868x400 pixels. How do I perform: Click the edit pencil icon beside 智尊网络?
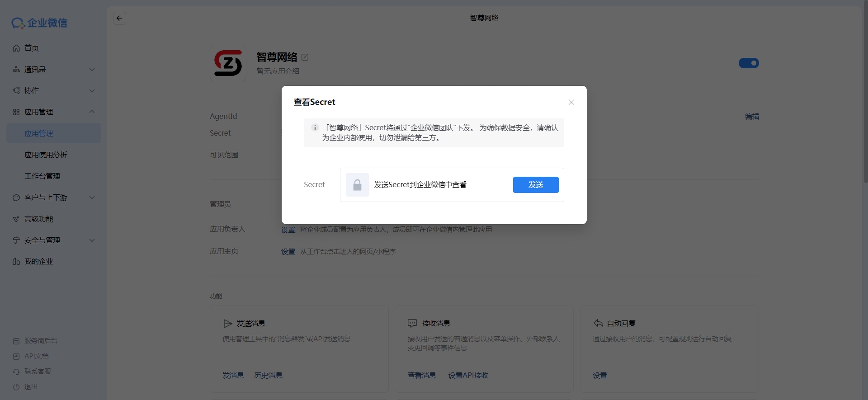(305, 57)
